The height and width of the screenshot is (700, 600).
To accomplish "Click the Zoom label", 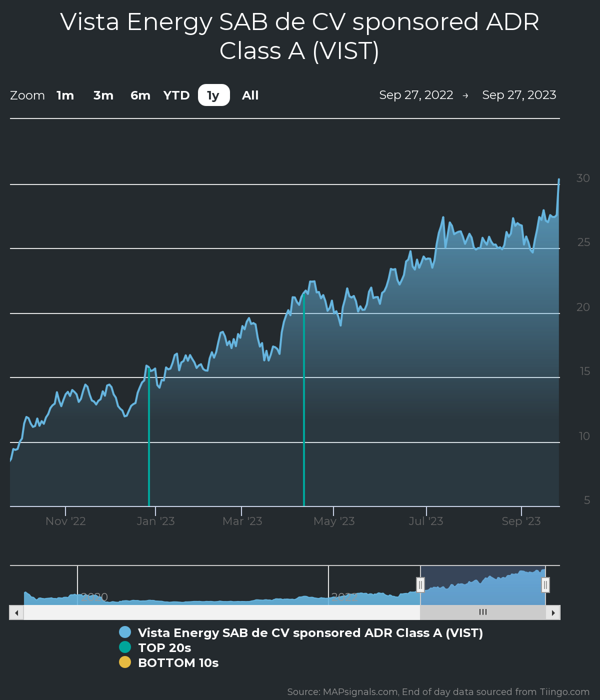I will [27, 95].
